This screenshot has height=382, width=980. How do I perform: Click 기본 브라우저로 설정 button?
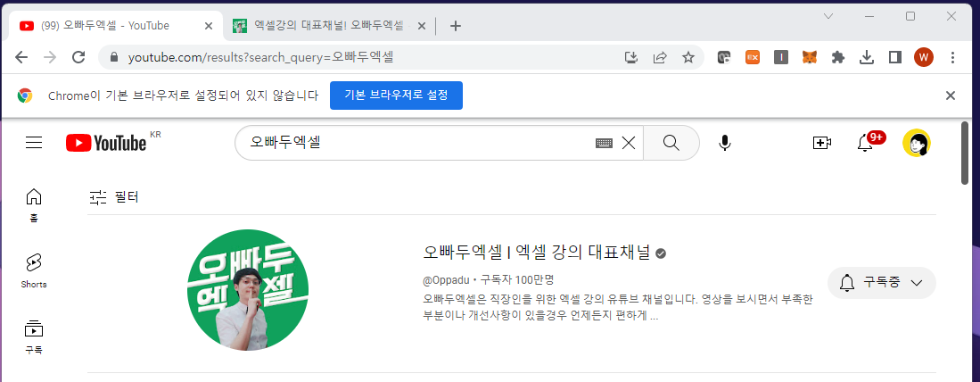(x=396, y=95)
